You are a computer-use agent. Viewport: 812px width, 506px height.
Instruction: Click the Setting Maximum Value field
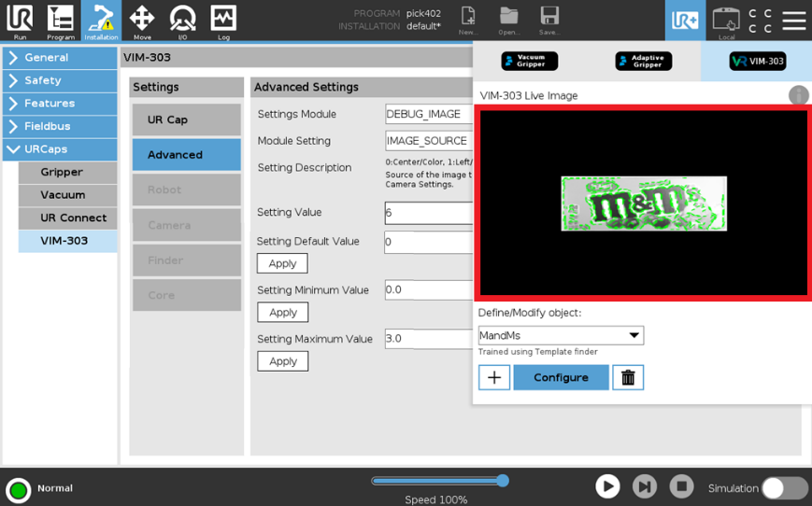tap(429, 338)
